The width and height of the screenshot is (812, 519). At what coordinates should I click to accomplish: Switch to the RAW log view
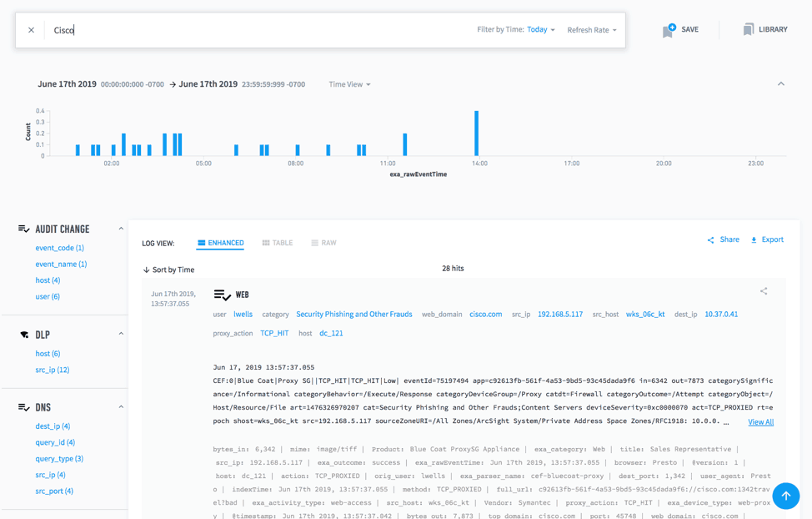[323, 243]
